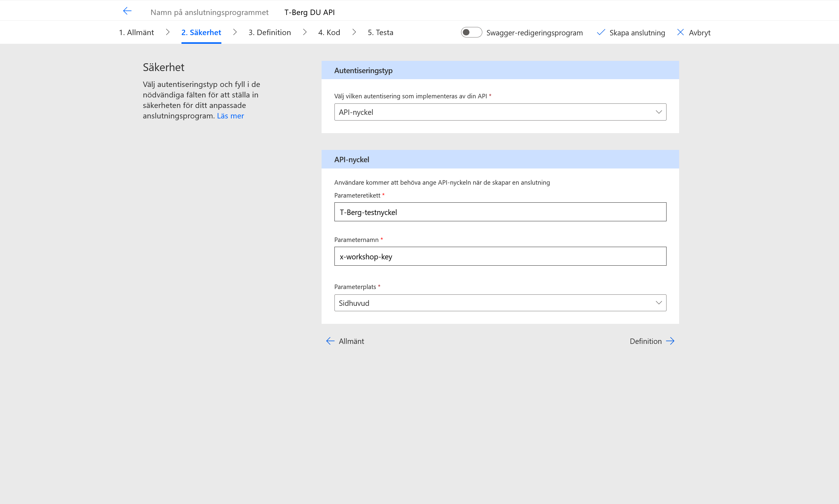Click the Säkerhet page heading
The image size is (839, 504).
[163, 67]
